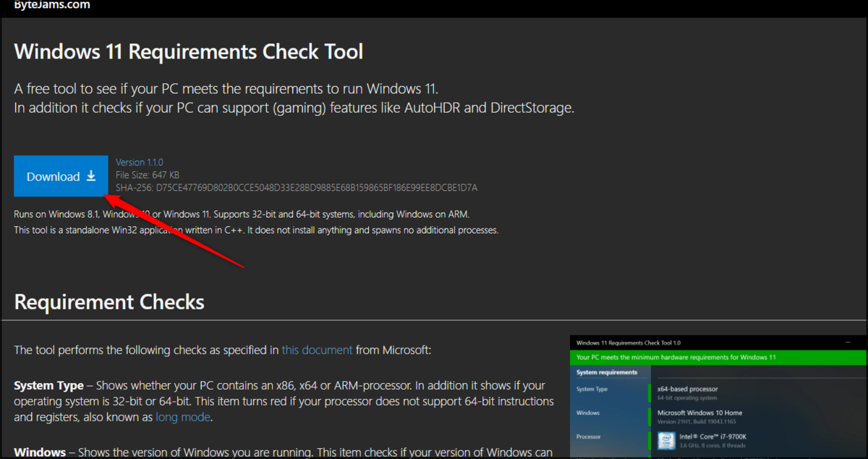Open the 'long mode' link
This screenshot has height=459, width=868.
(x=183, y=417)
